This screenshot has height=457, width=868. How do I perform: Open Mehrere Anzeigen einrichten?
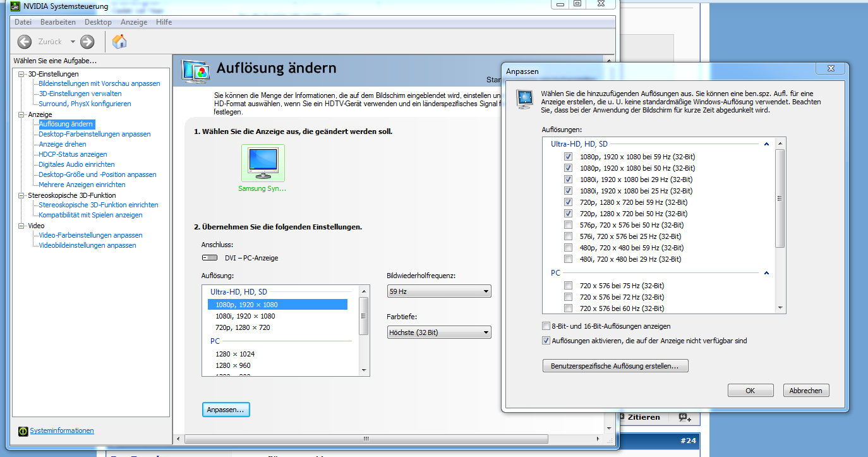click(x=82, y=185)
